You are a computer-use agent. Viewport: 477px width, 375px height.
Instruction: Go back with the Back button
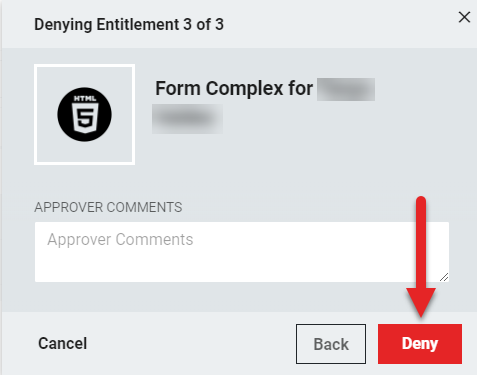(x=331, y=344)
